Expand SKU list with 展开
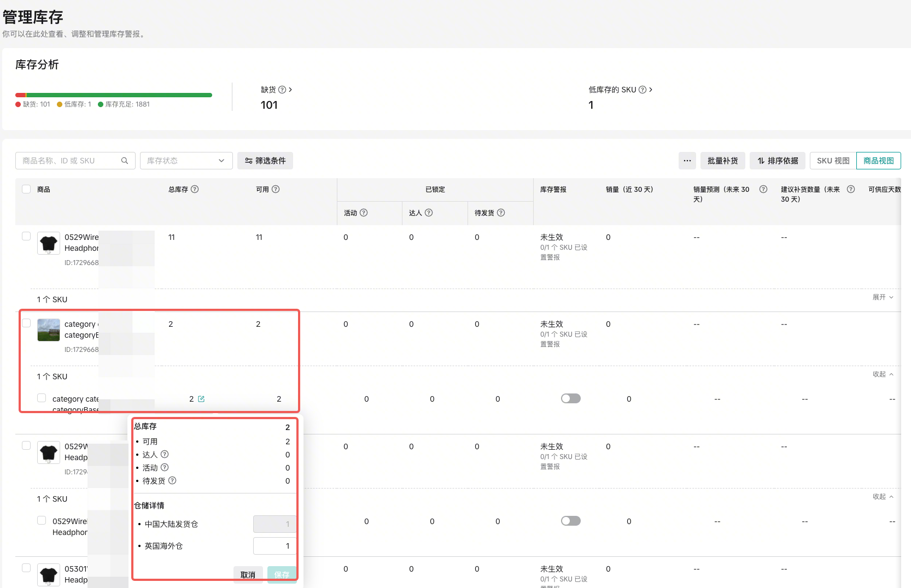 [x=883, y=297]
